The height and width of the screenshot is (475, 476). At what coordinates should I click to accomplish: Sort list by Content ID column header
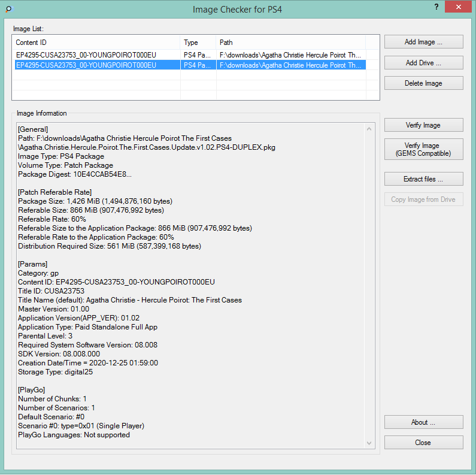96,43
